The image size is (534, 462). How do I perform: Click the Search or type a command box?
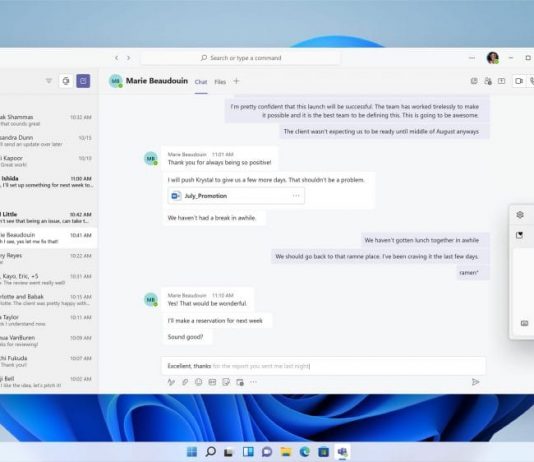[240, 58]
